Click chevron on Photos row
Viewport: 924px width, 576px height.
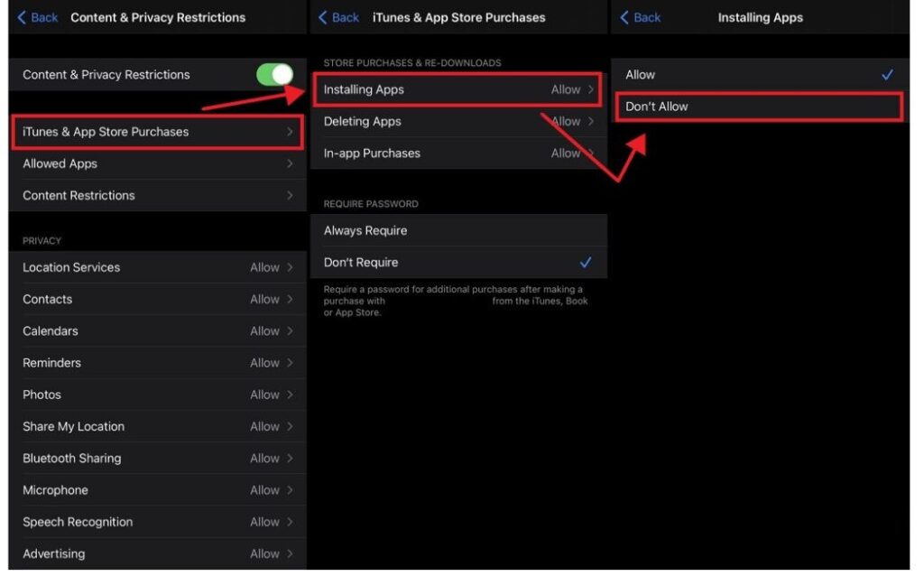point(290,395)
